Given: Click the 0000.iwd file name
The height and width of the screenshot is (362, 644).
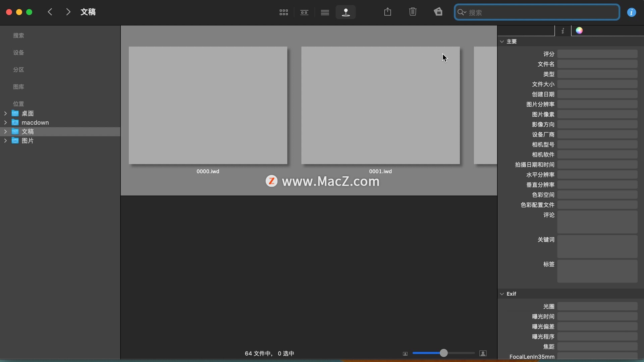Looking at the screenshot, I should coord(208,171).
